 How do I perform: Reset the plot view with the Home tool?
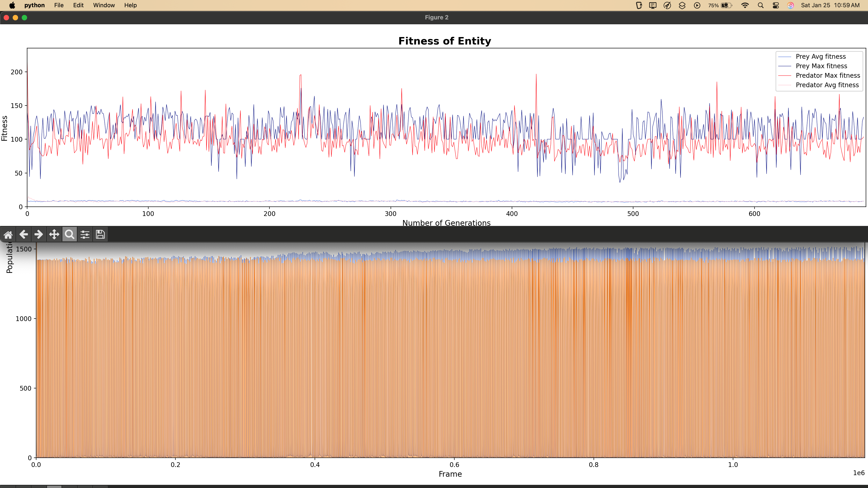8,234
